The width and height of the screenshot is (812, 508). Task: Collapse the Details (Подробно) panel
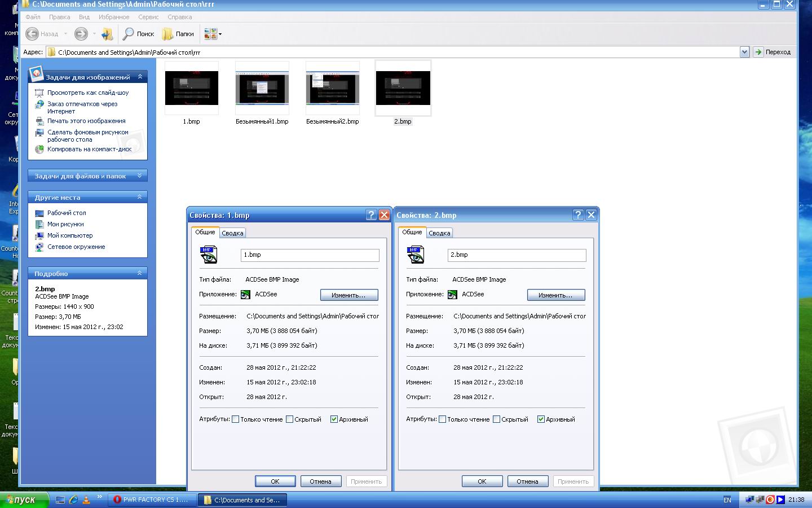(x=139, y=274)
